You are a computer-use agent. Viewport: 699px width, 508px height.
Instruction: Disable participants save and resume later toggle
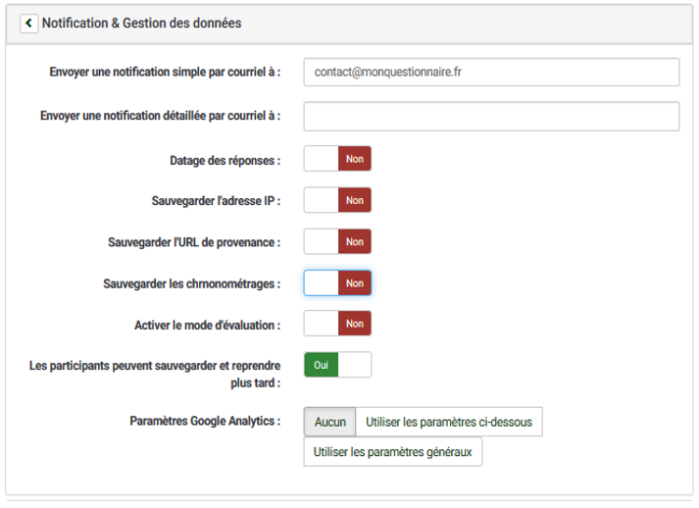[337, 365]
